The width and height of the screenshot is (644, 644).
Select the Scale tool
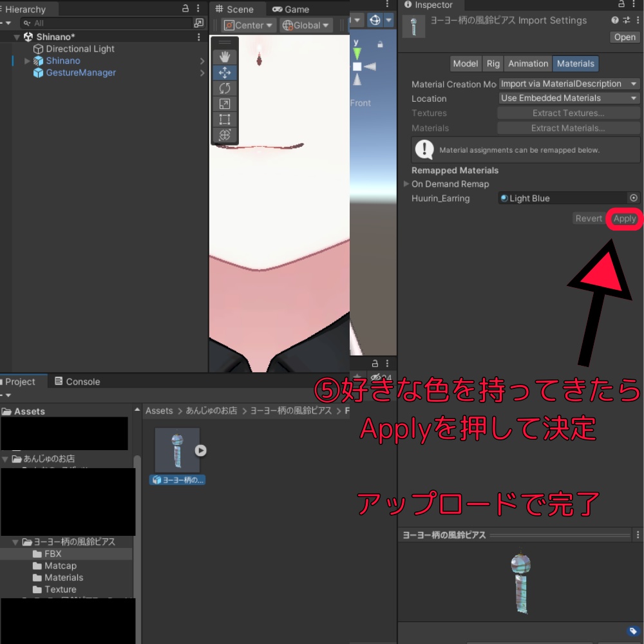pos(224,104)
